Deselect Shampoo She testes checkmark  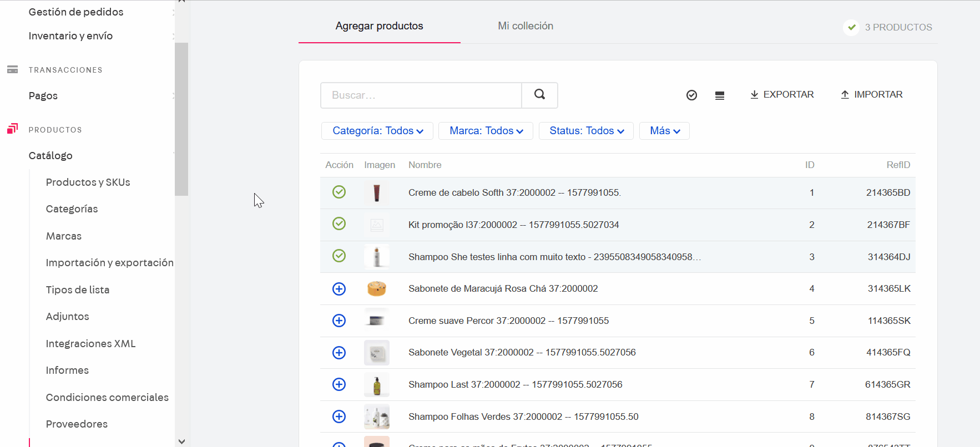339,256
